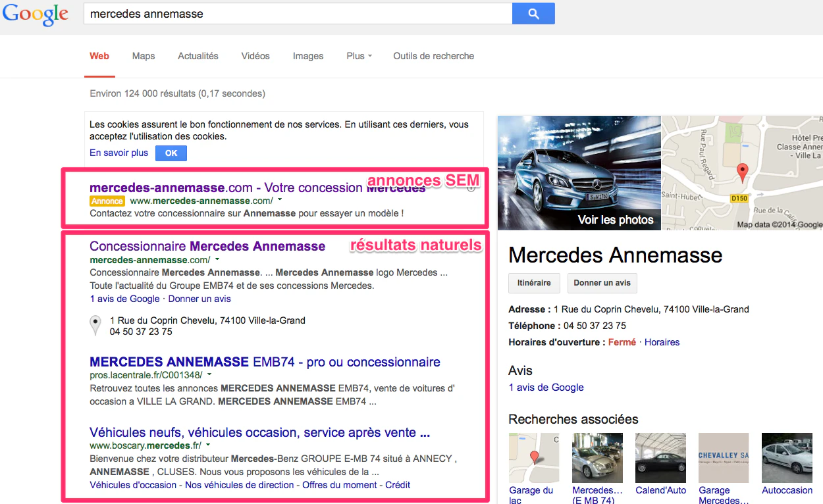
Task: Open the Calend'Auto thumbnail image
Action: coord(660,458)
